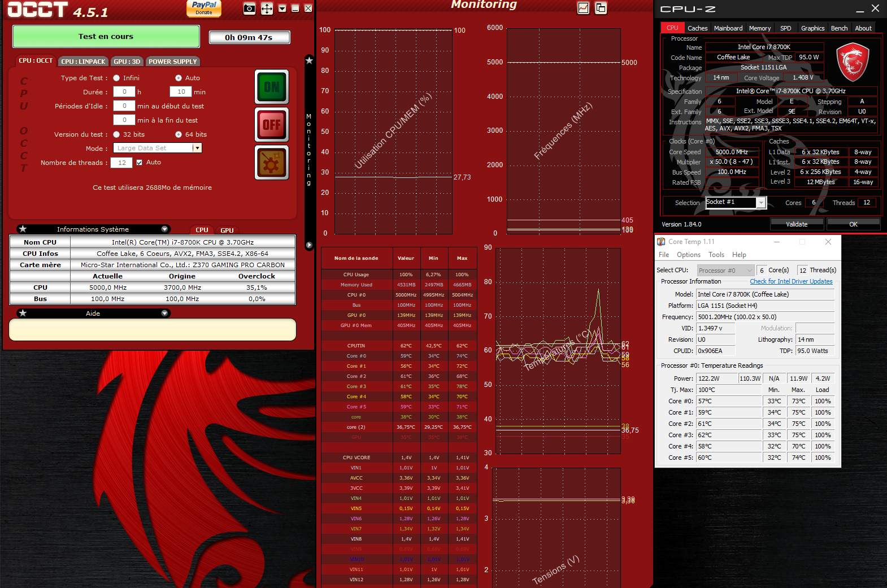Select GPU tab in Informations Système
This screenshot has width=887, height=588.
point(227,230)
